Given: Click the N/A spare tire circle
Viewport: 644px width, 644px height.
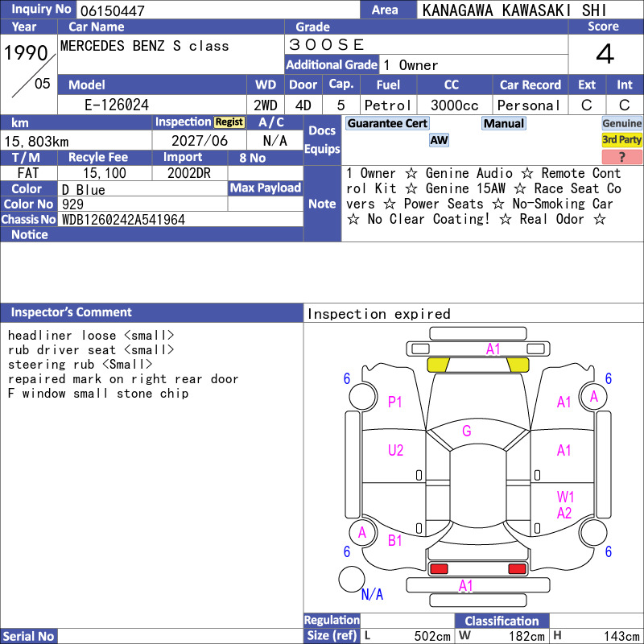Looking at the screenshot, I should pyautogui.click(x=352, y=579).
